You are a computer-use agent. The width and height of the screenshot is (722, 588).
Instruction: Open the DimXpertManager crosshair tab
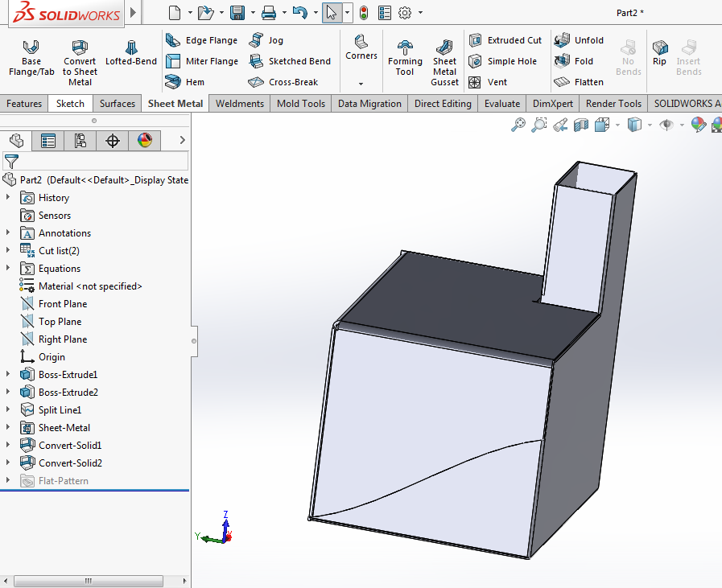(113, 140)
